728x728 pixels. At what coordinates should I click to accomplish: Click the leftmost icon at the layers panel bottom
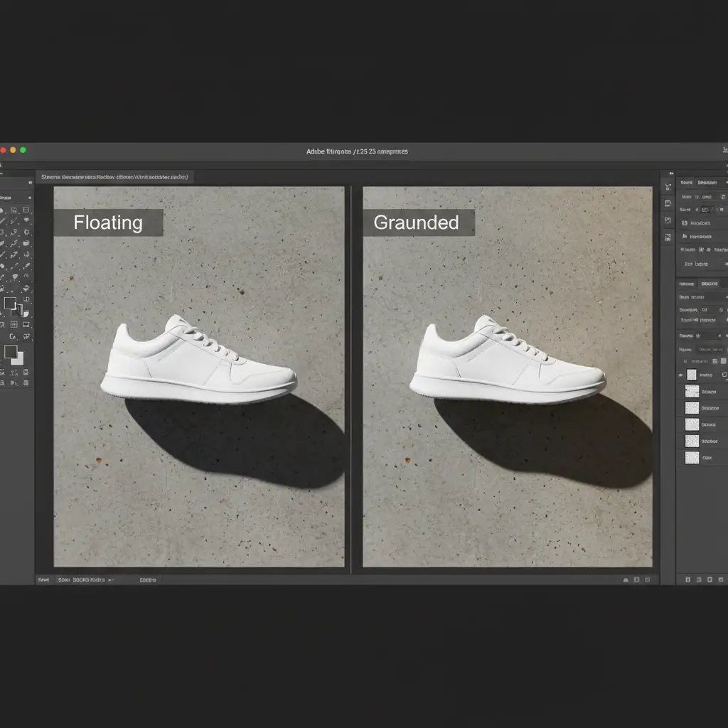point(687,580)
